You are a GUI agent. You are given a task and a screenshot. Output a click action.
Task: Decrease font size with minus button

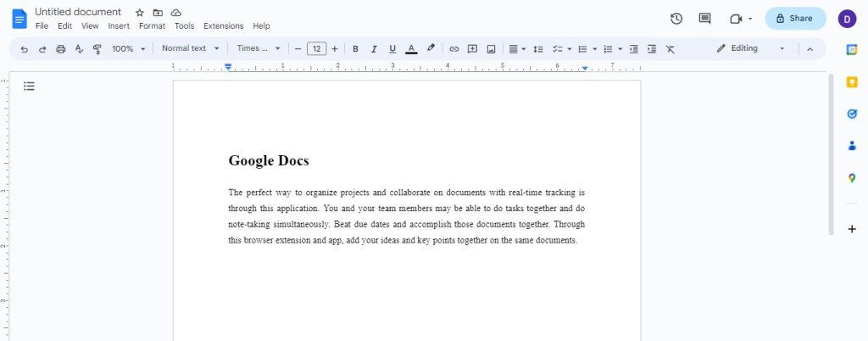tap(298, 49)
